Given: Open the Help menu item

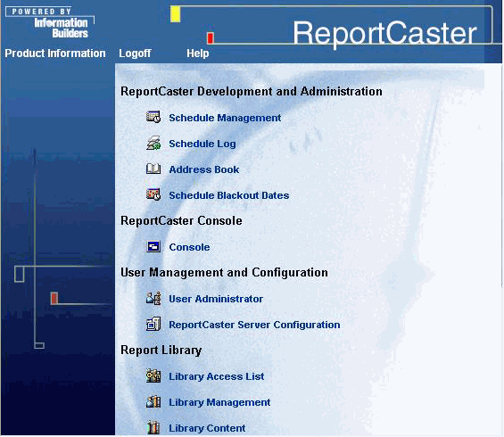Looking at the screenshot, I should pos(198,53).
